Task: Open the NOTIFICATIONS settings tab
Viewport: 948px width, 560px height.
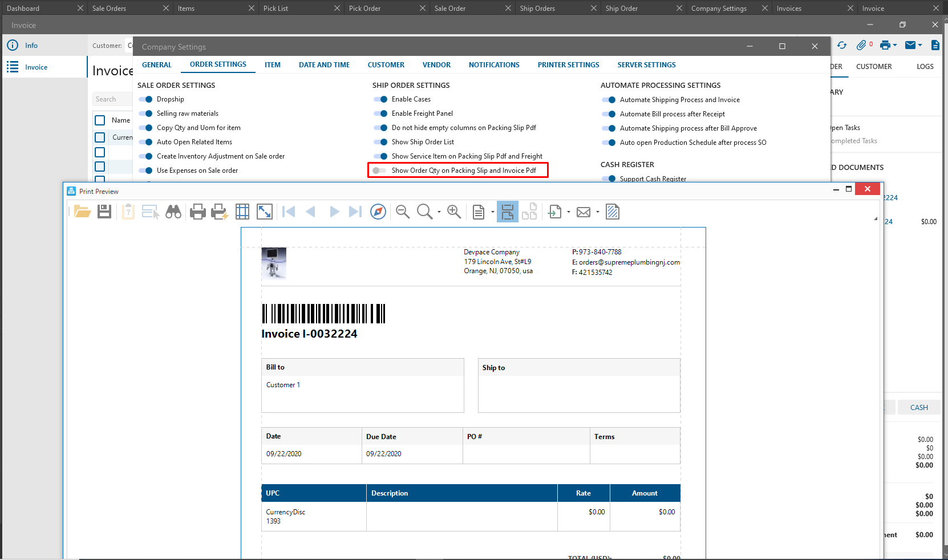Action: (494, 65)
